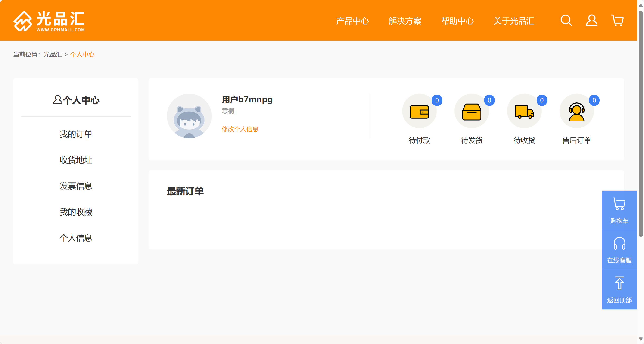Click 个人中心 in the breadcrumb
Image resolution: width=644 pixels, height=344 pixels.
coord(82,55)
